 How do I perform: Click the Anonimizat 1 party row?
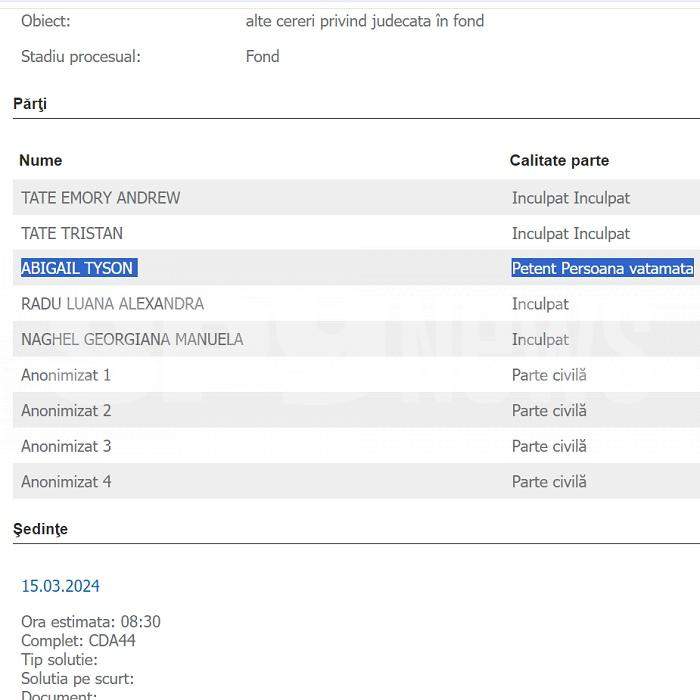[x=66, y=375]
